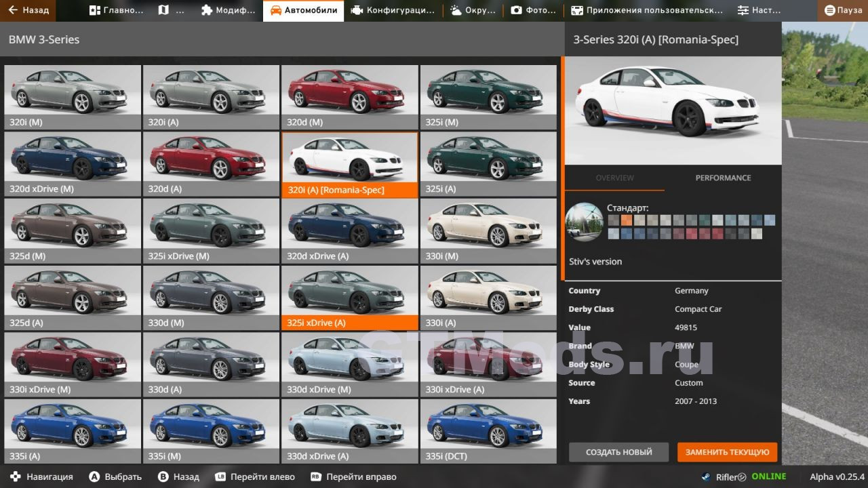Select the 320i (M) car thumbnail
This screenshot has height=488, width=868.
pyautogui.click(x=73, y=97)
